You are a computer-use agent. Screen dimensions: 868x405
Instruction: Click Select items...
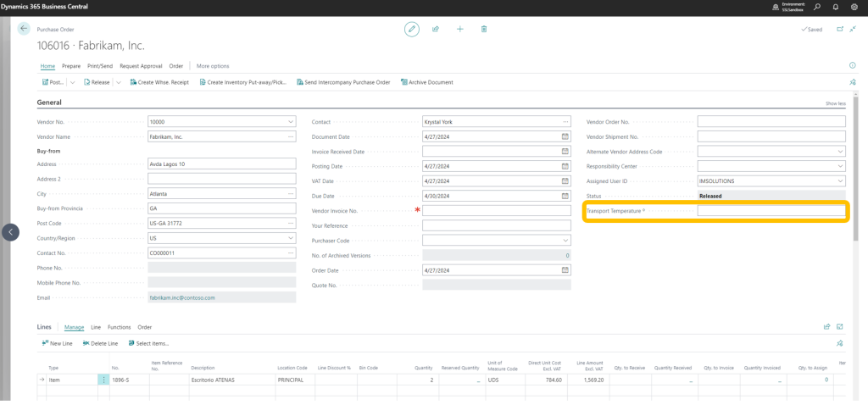[x=148, y=344]
